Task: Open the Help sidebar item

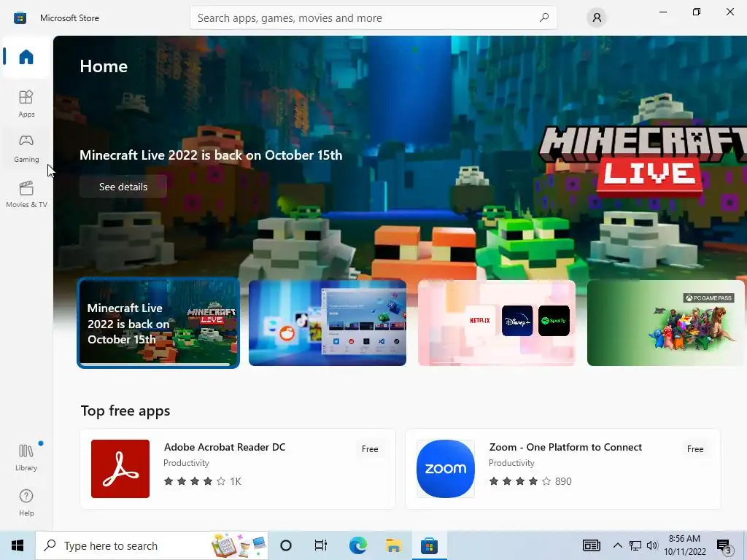Action: 26,502
